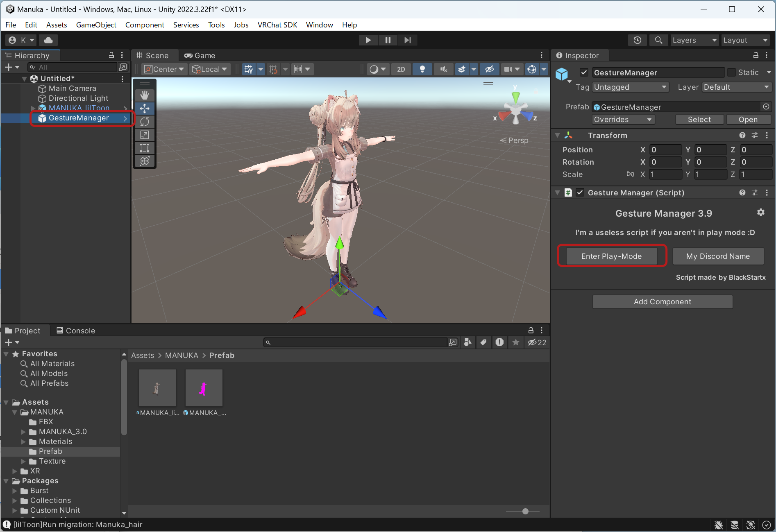
Task: Open the Component menu
Action: point(145,25)
